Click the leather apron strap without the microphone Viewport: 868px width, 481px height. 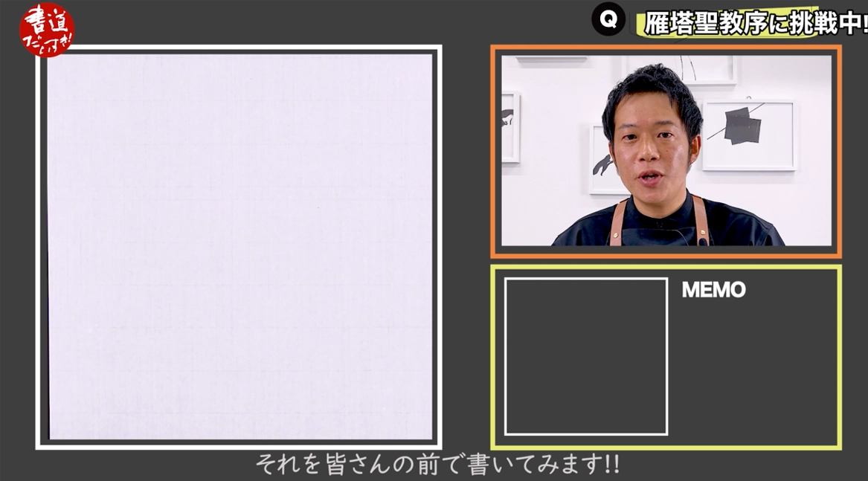pyautogui.click(x=616, y=223)
